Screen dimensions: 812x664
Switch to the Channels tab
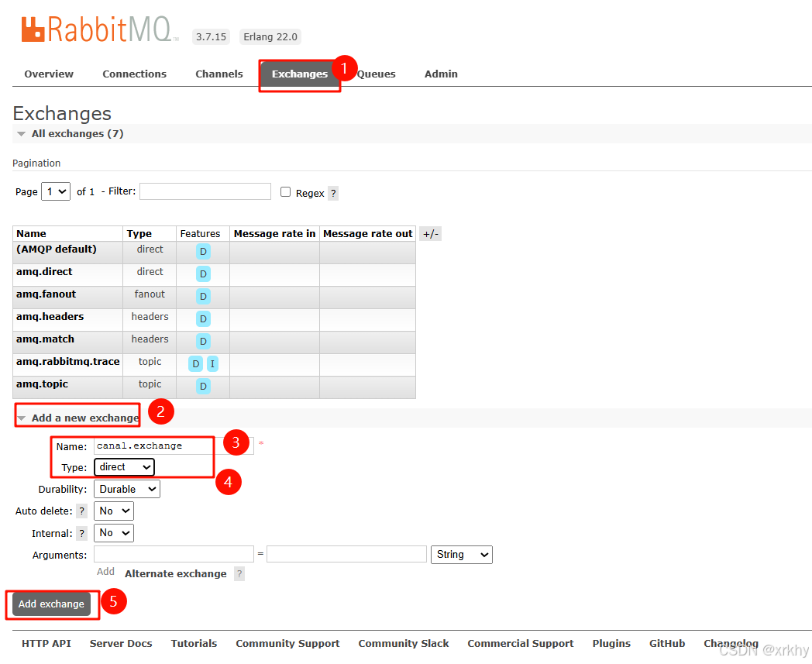[219, 74]
